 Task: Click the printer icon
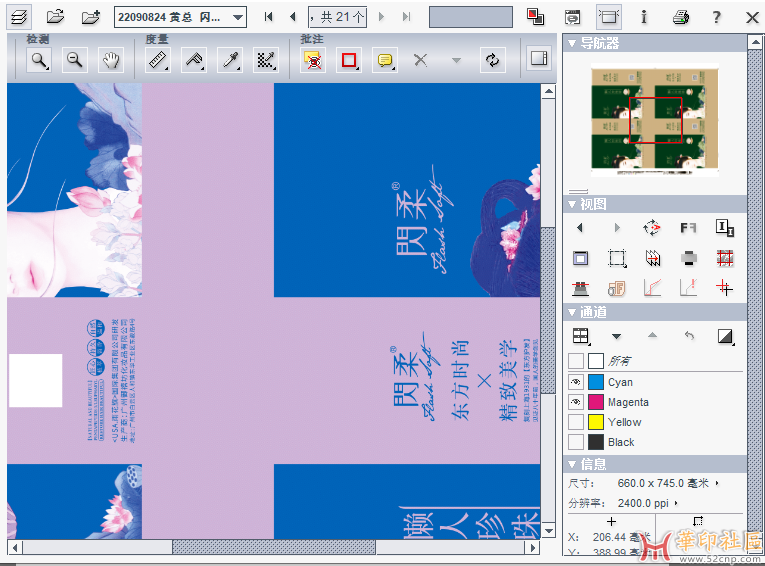[x=681, y=17]
